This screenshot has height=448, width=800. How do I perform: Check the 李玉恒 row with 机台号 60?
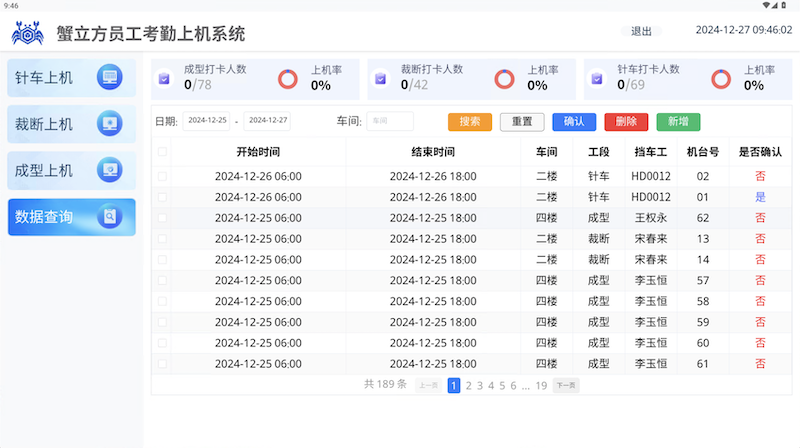(162, 343)
